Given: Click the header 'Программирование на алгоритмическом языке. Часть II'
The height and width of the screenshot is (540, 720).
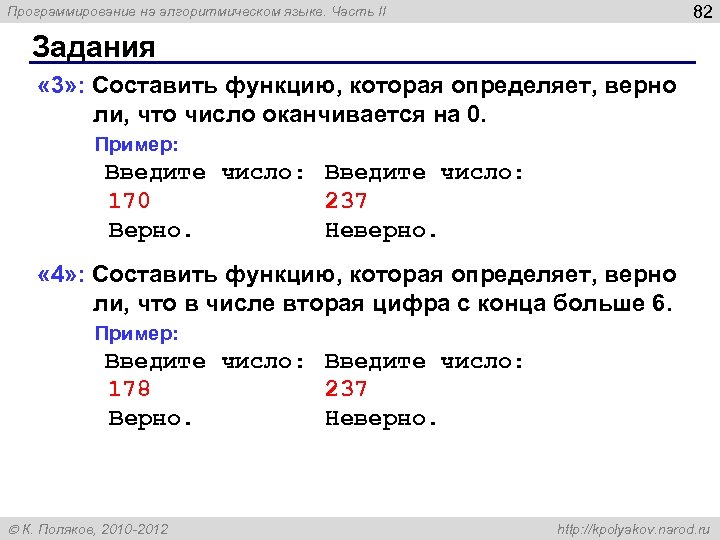Looking at the screenshot, I should (x=197, y=11).
